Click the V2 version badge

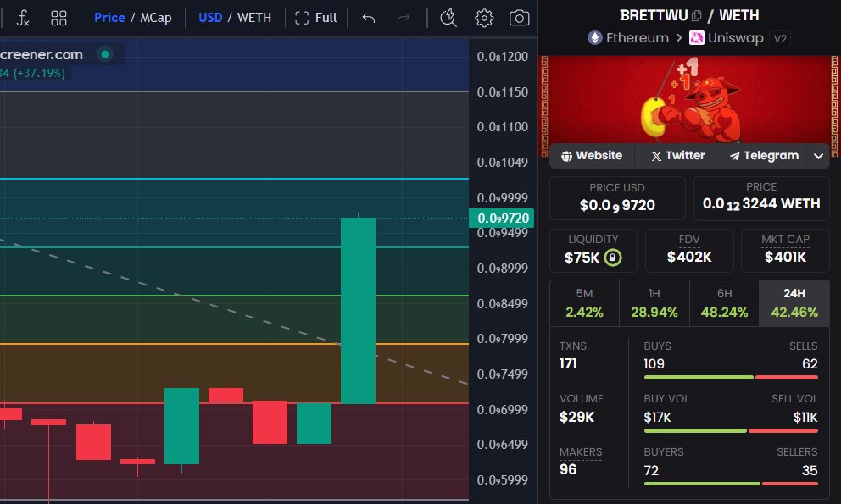click(x=780, y=39)
